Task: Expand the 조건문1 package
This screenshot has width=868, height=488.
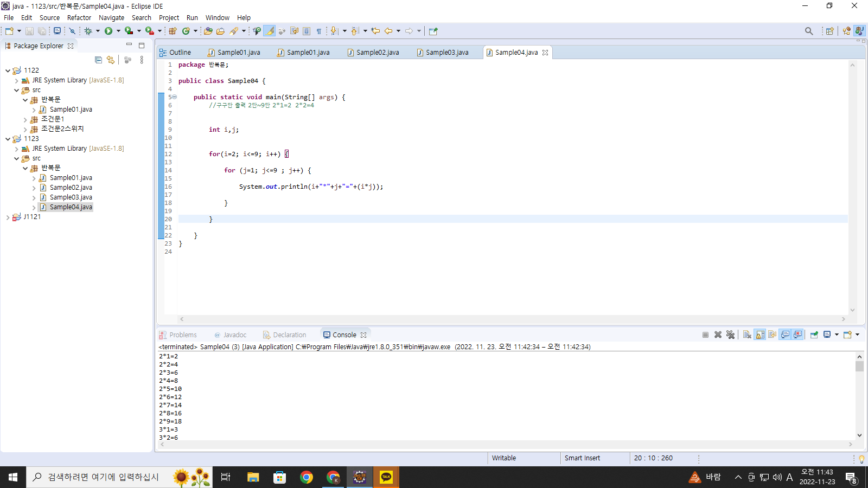Action: point(25,119)
